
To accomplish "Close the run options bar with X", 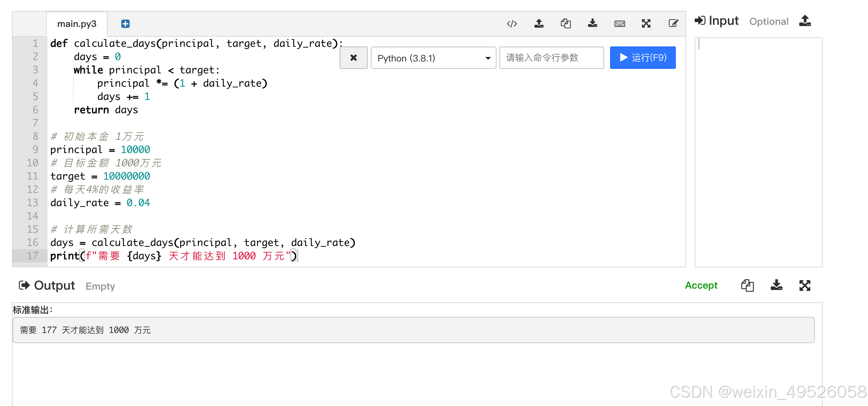I will click(x=353, y=58).
